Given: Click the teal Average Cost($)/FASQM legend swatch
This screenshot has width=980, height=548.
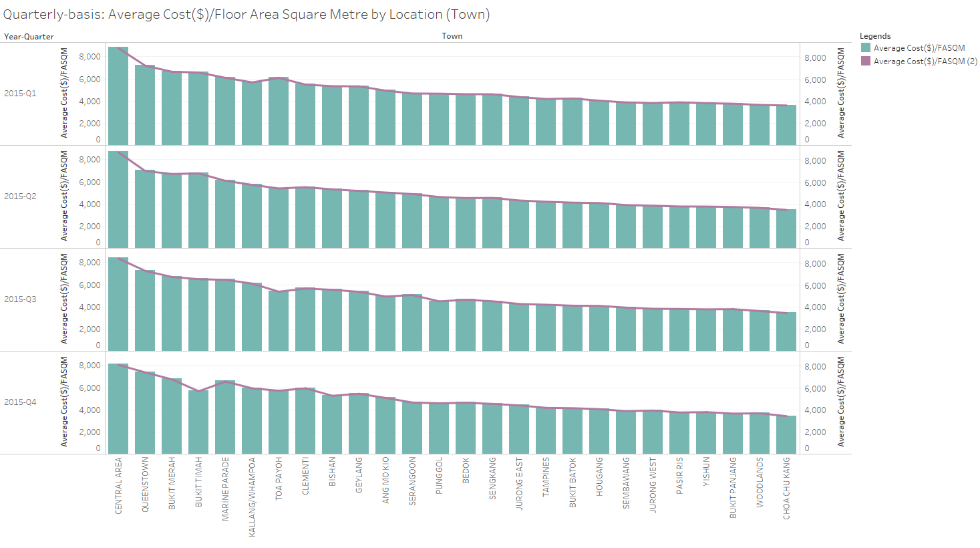Looking at the screenshot, I should [x=866, y=47].
